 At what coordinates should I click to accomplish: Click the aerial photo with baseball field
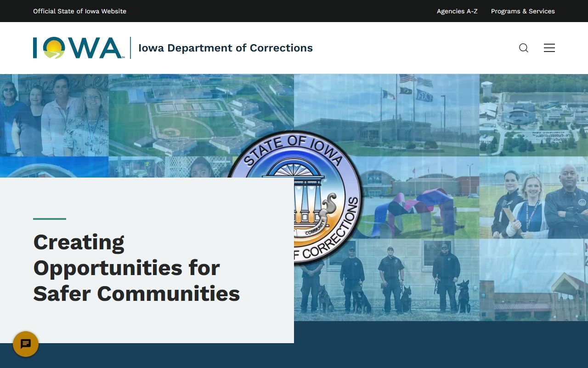point(201,115)
